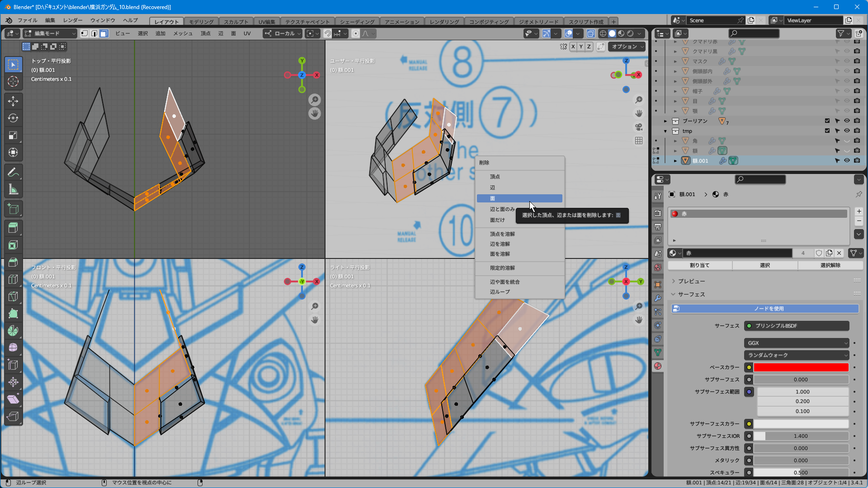Switch to the モデリング workspace tab
This screenshot has width=868, height=488.
(x=201, y=22)
